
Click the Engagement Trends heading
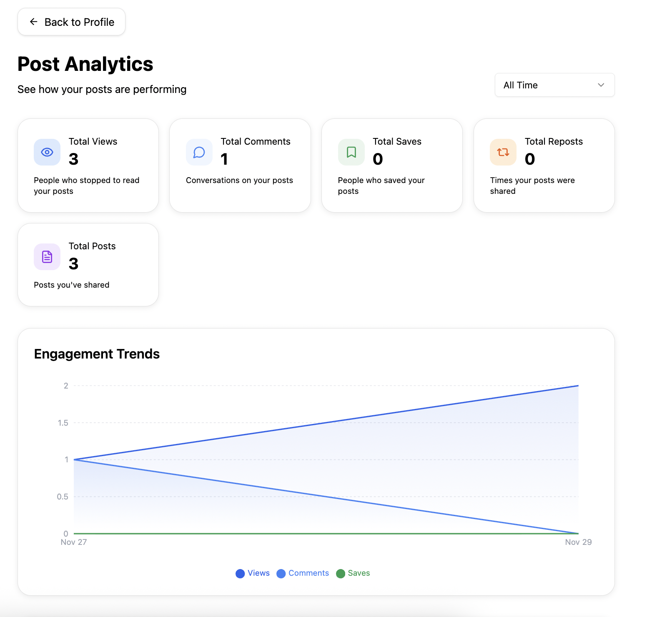97,354
